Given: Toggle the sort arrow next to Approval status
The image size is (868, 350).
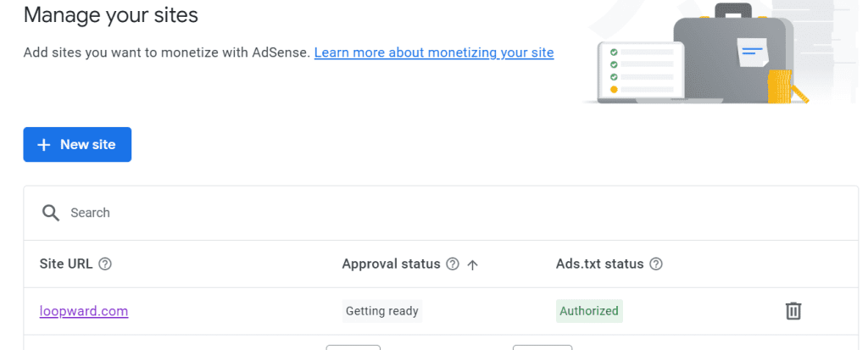Looking at the screenshot, I should pos(473,264).
